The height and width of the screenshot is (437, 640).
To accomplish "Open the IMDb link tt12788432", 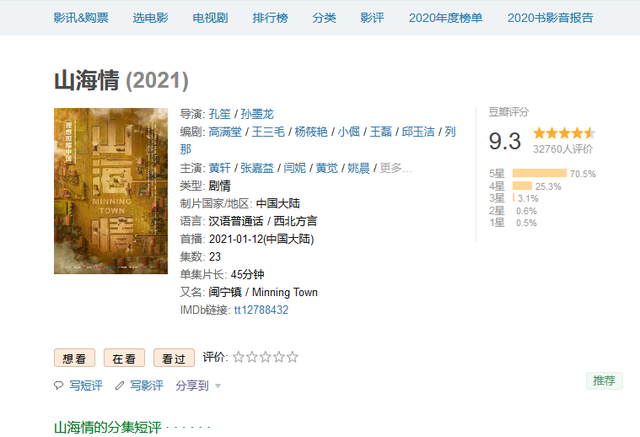I will coord(261,310).
